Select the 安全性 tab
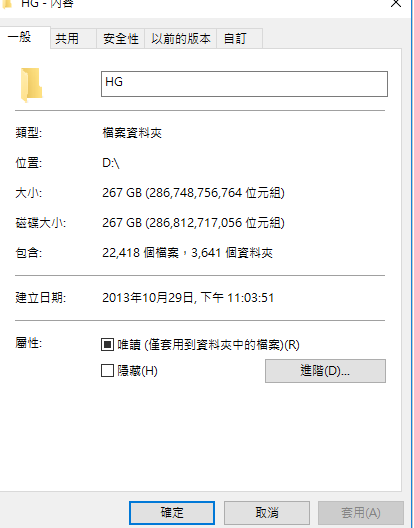414x528 pixels. point(121,39)
